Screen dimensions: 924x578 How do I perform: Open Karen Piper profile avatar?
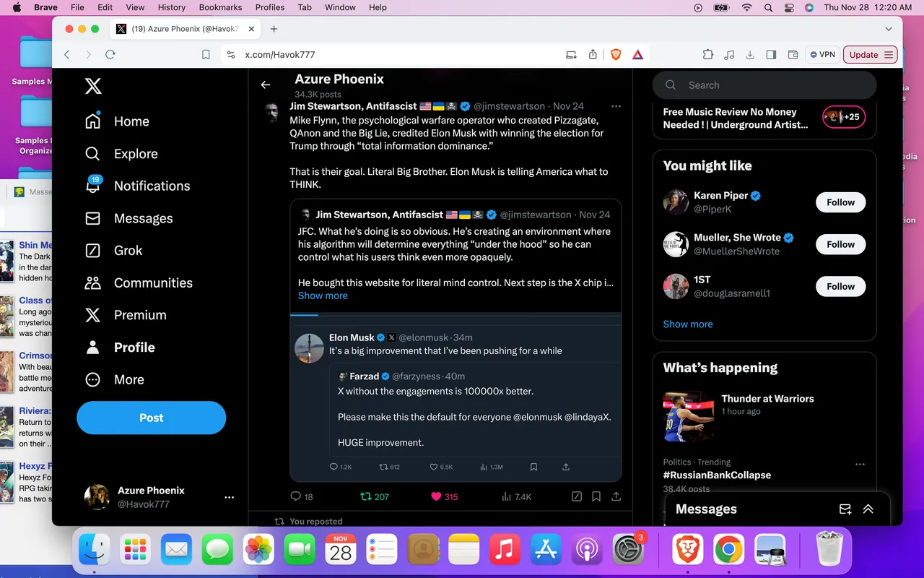click(x=676, y=202)
